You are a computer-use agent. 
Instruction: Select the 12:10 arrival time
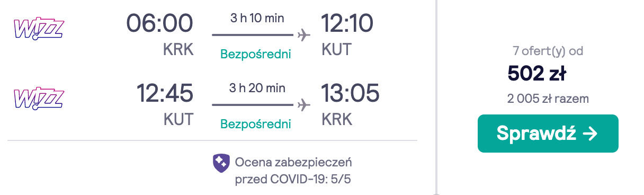[x=347, y=23]
